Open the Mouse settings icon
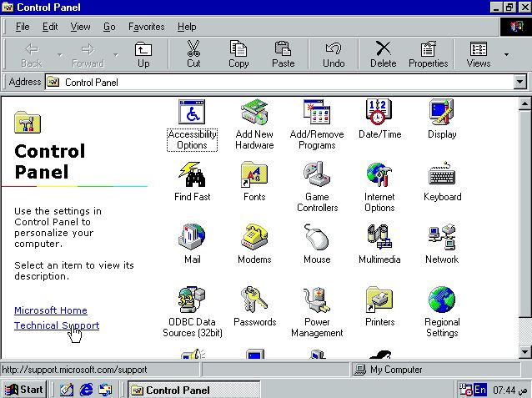Screen dimensions: 532x398 [317, 238]
